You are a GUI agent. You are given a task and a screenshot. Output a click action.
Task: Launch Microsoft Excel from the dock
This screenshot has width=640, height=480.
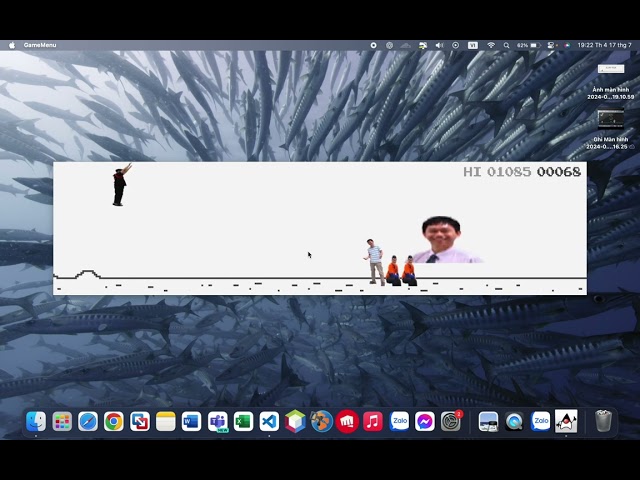[243, 422]
